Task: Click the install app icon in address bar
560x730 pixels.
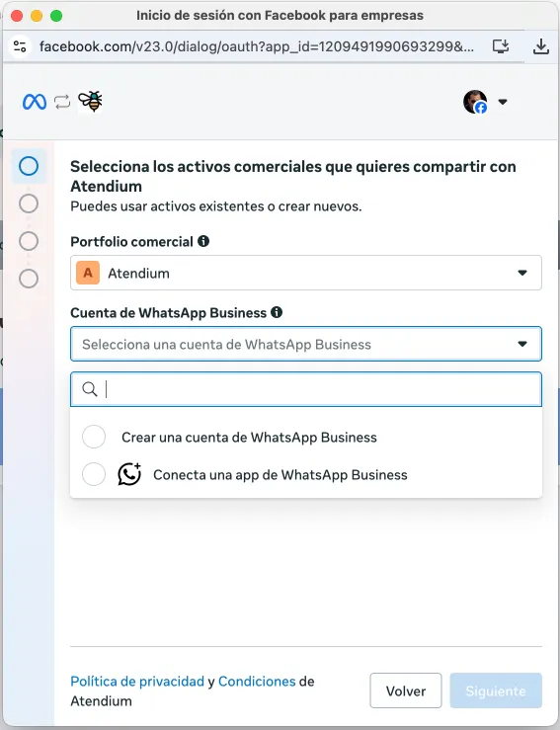Action: [x=501, y=46]
